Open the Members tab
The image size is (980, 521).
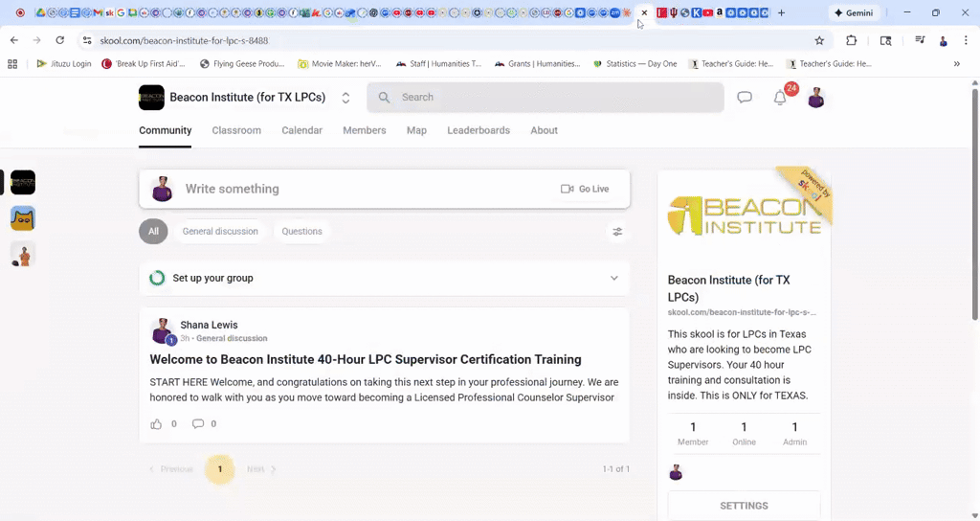point(365,130)
